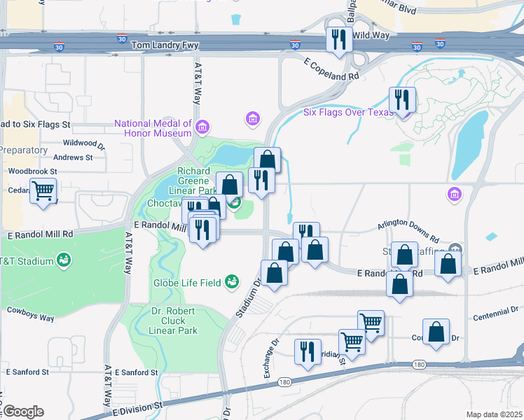Click the Andrews St label
The width and height of the screenshot is (524, 420).
tap(73, 157)
